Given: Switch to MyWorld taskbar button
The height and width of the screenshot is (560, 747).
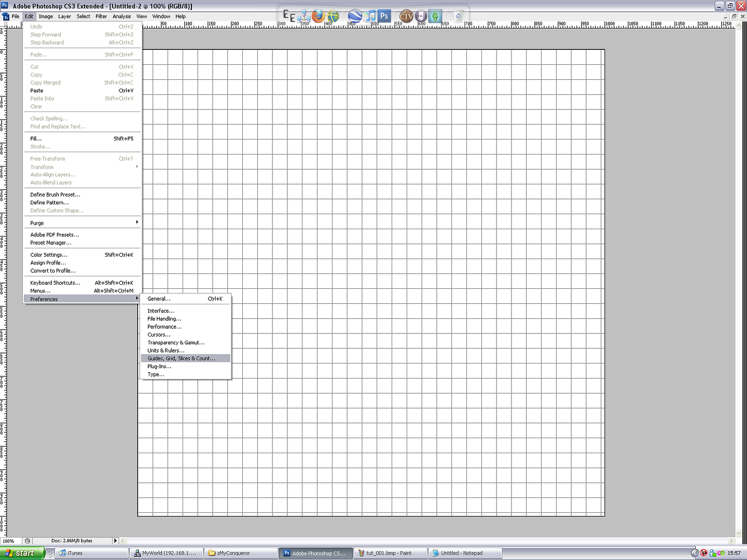Looking at the screenshot, I should click(x=167, y=553).
